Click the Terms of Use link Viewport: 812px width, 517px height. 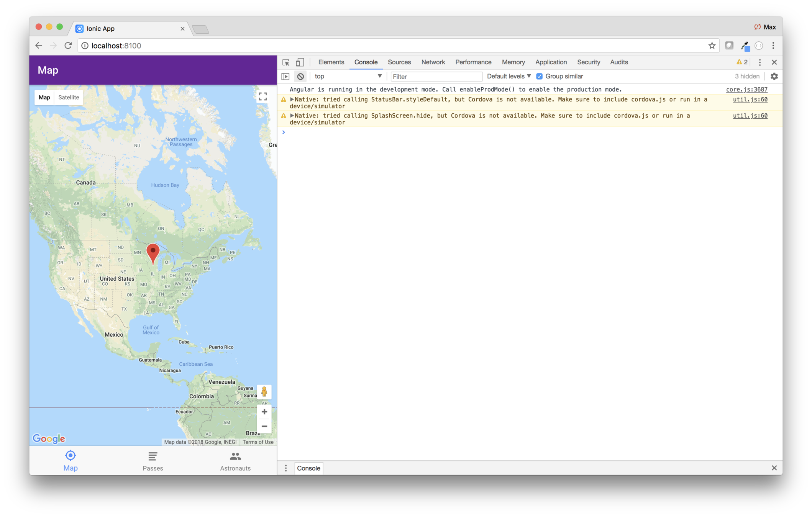(258, 442)
